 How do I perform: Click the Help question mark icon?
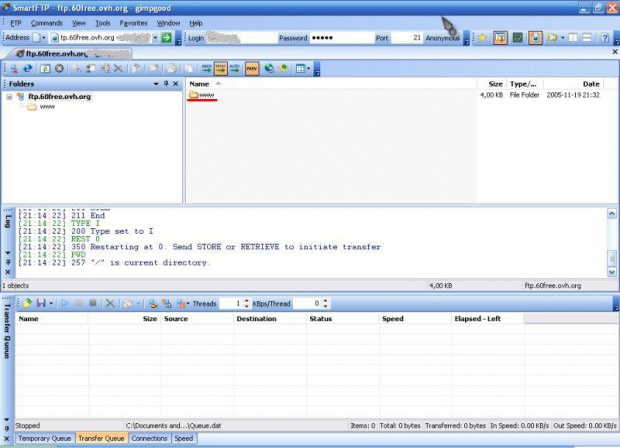605,38
